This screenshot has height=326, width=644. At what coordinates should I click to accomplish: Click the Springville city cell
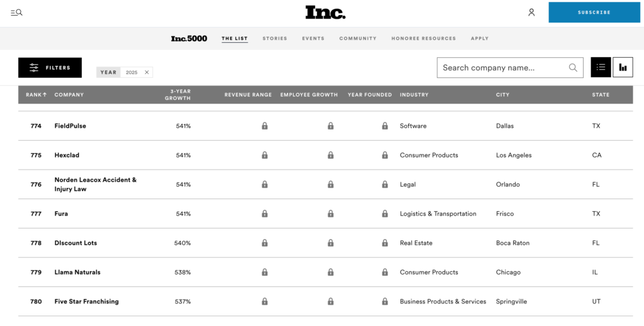click(511, 302)
